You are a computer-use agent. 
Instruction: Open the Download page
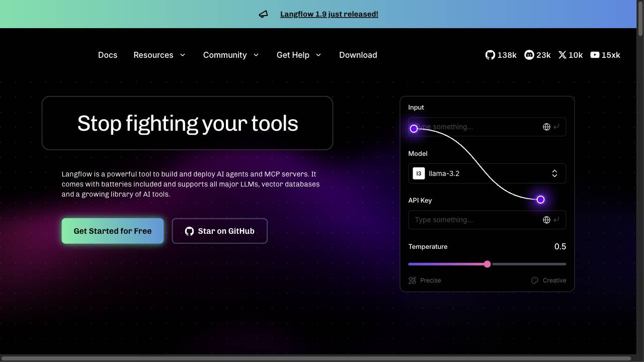click(x=358, y=55)
